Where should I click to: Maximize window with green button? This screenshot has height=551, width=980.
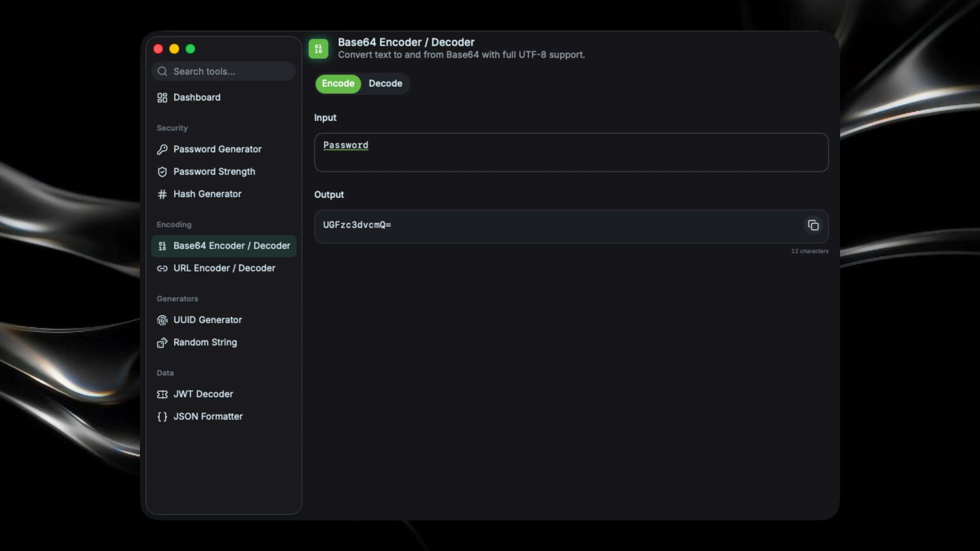coord(190,49)
